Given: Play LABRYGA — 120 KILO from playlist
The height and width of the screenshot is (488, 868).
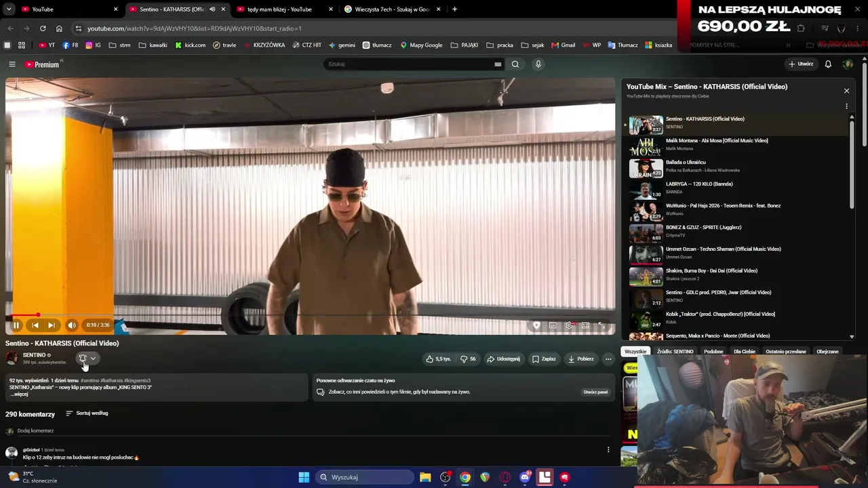Looking at the screenshot, I should tap(736, 190).
